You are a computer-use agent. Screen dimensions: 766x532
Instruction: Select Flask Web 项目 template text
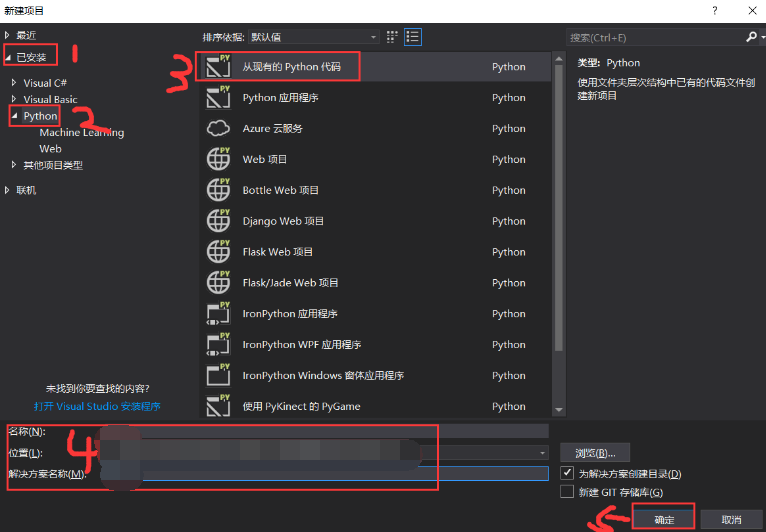[277, 252]
